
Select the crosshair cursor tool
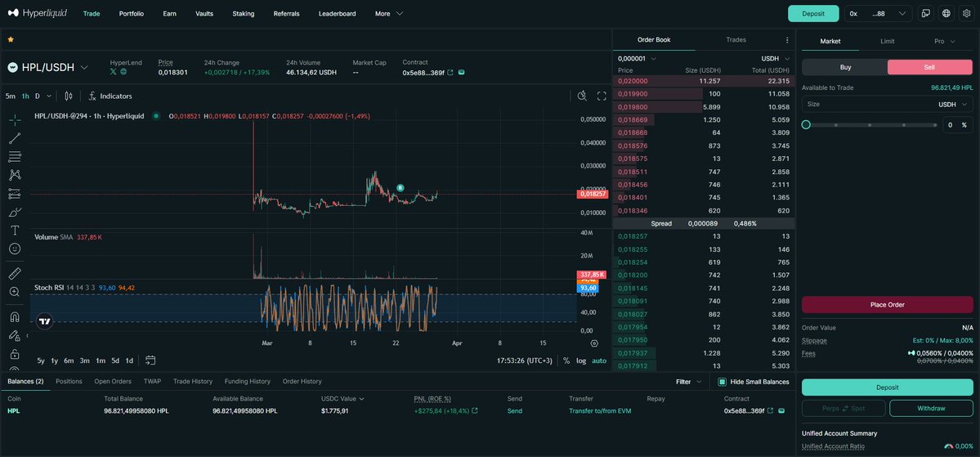coord(15,120)
